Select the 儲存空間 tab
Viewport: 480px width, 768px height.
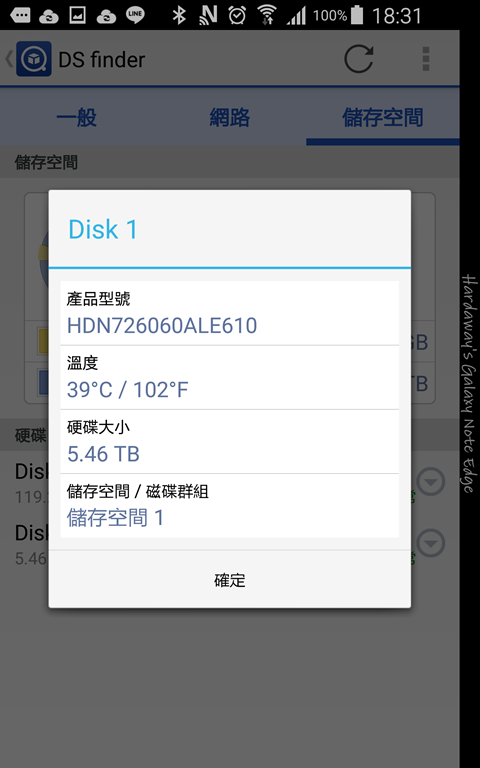(x=383, y=118)
